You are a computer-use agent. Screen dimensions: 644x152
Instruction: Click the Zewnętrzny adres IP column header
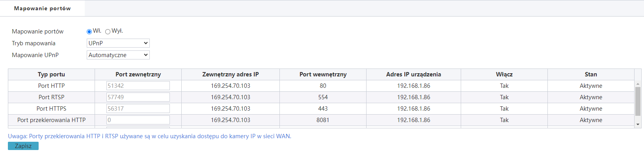pyautogui.click(x=231, y=74)
